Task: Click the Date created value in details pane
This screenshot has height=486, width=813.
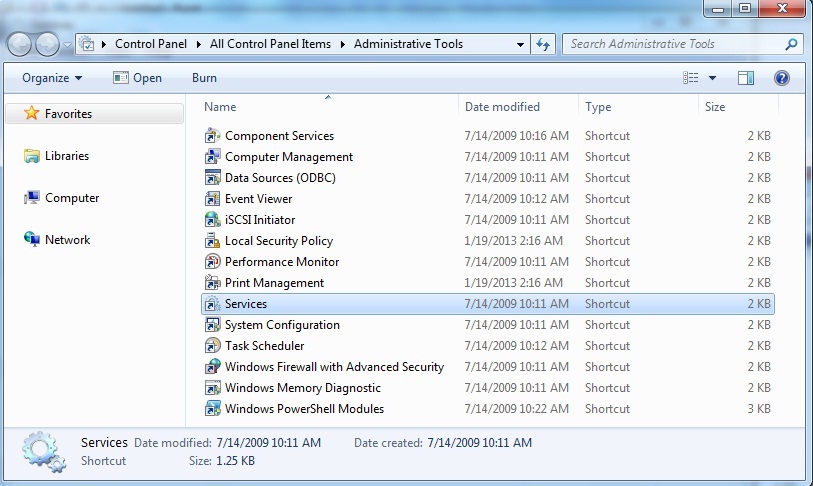Action: click(x=480, y=442)
